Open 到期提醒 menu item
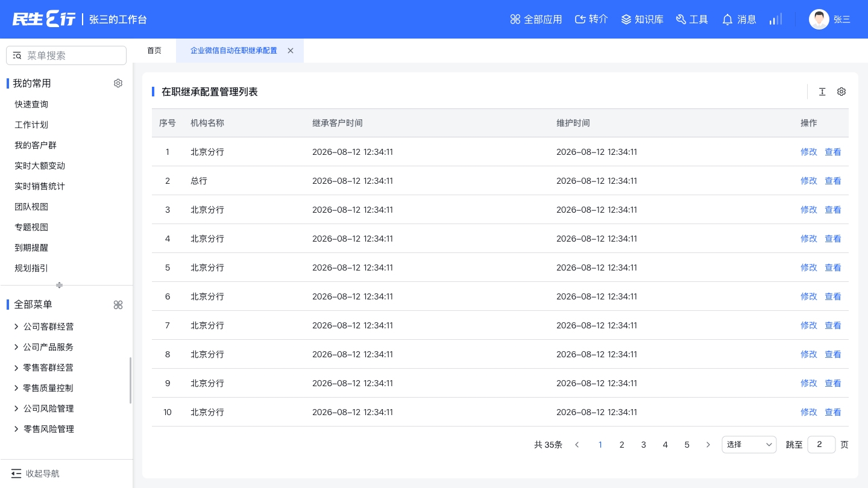Screen dimensions: 868x488 (x=31, y=248)
